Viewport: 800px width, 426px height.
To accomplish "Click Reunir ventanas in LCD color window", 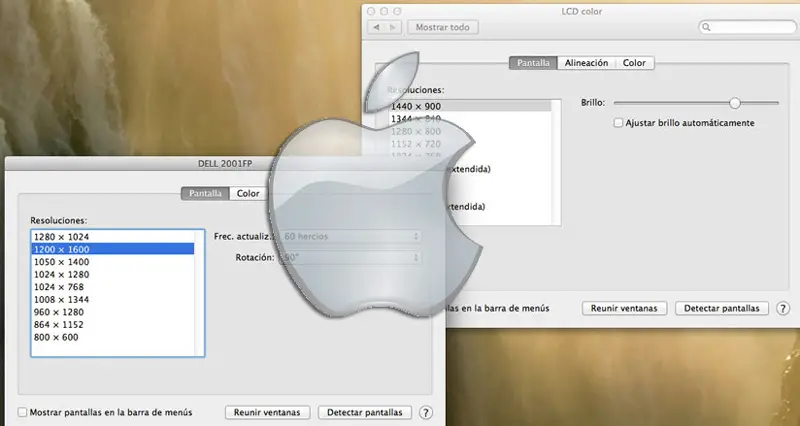I will (x=624, y=308).
